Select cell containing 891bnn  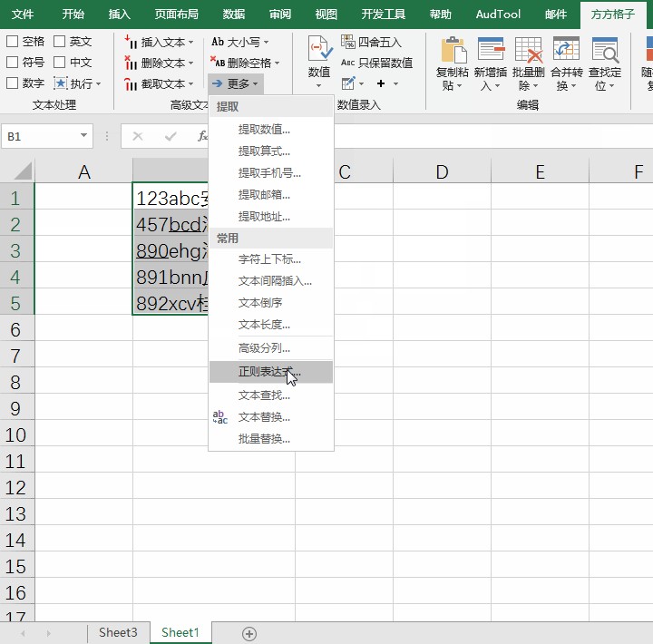click(x=171, y=278)
